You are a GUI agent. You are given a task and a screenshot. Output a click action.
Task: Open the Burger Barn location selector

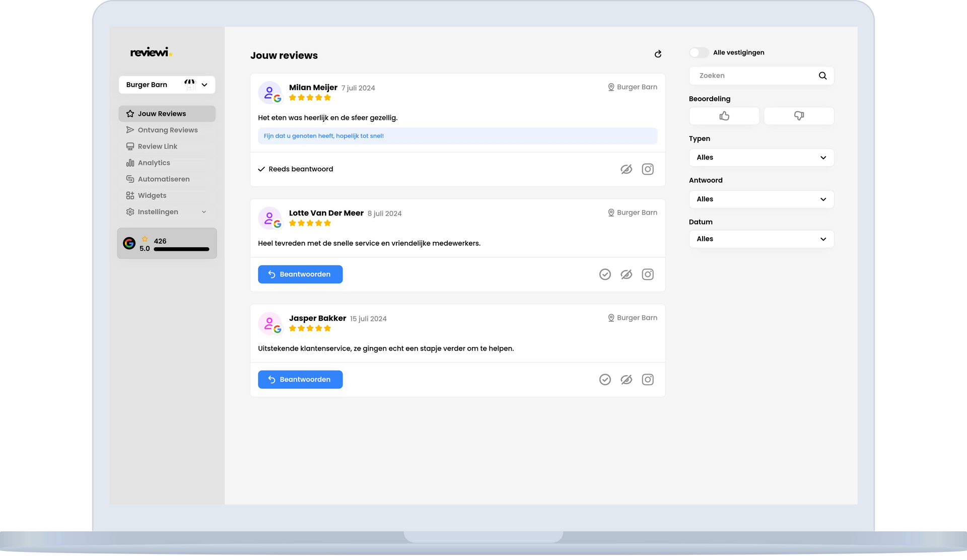[x=167, y=85]
